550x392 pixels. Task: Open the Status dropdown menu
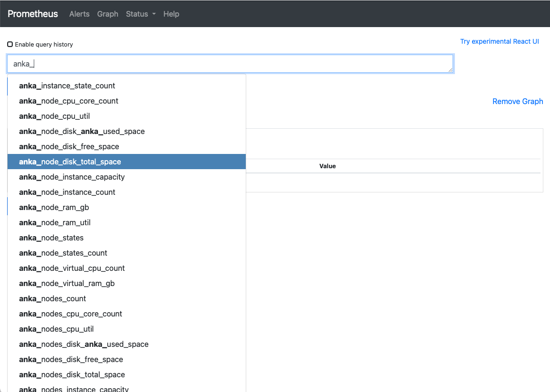click(140, 14)
